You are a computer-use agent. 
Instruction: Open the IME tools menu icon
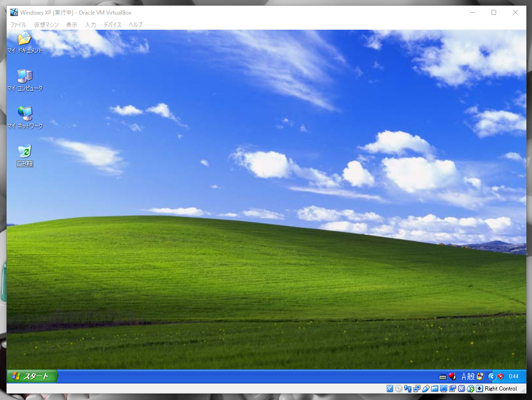[480, 376]
